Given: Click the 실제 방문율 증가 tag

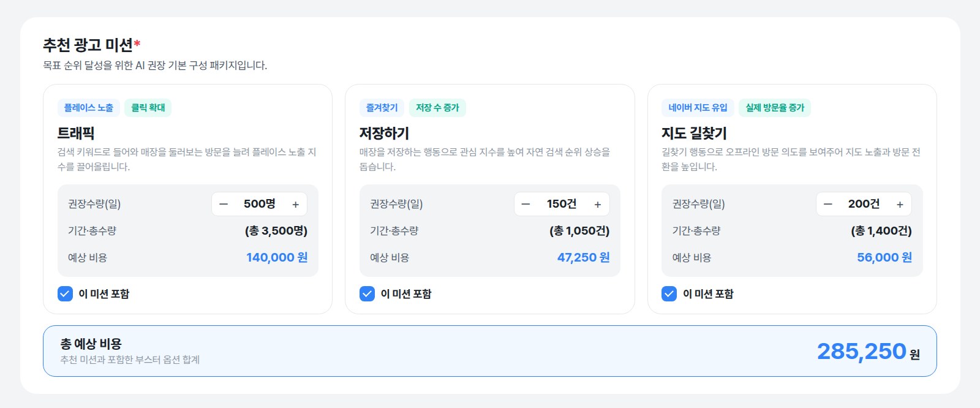Looking at the screenshot, I should tap(775, 108).
